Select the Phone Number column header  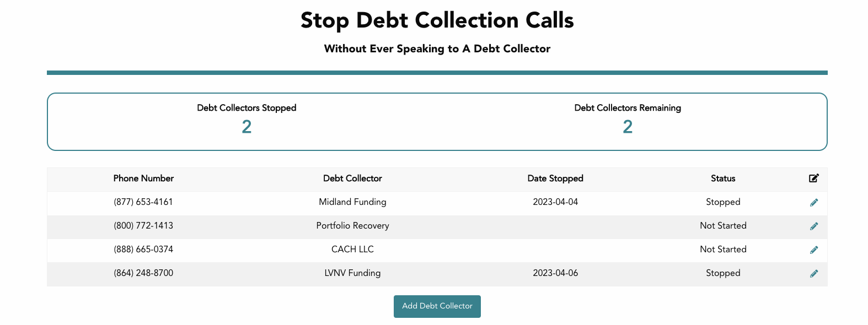[x=143, y=178]
